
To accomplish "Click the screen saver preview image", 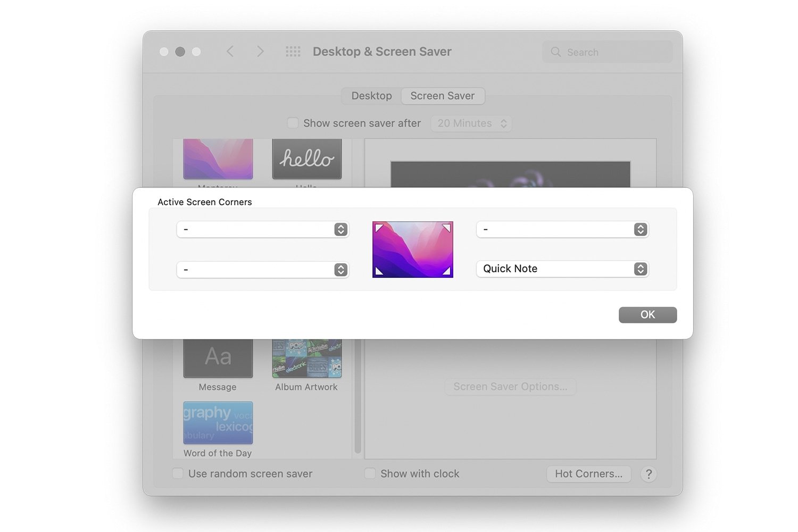I will coord(510,174).
